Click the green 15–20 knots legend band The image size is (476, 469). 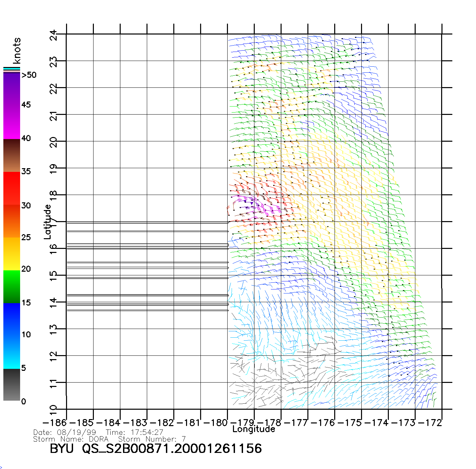pyautogui.click(x=12, y=286)
